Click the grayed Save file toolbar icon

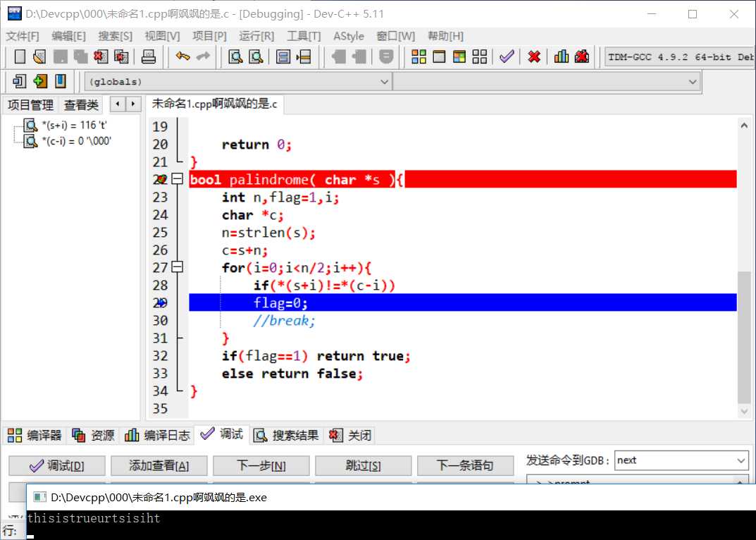(x=61, y=57)
